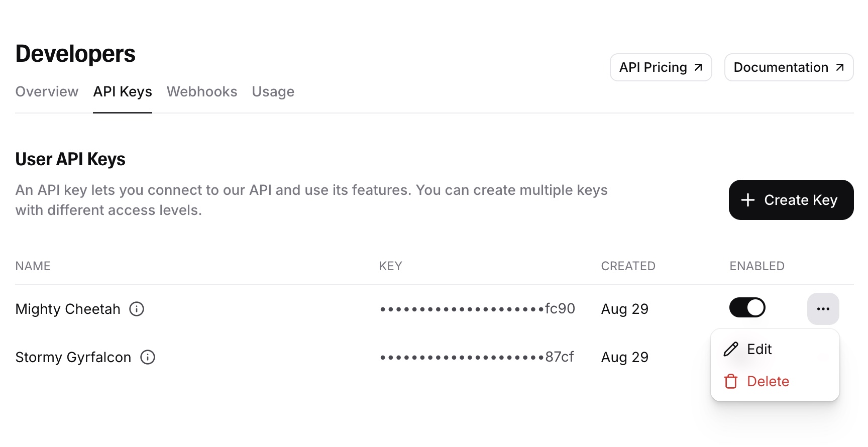Click the external link arrow on Documentation
This screenshot has height=447, width=868.
[840, 66]
